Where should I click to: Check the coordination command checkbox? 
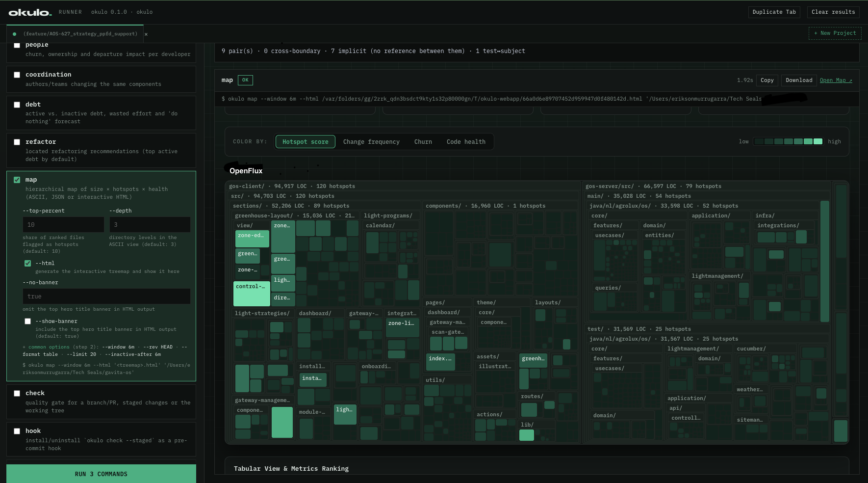17,75
